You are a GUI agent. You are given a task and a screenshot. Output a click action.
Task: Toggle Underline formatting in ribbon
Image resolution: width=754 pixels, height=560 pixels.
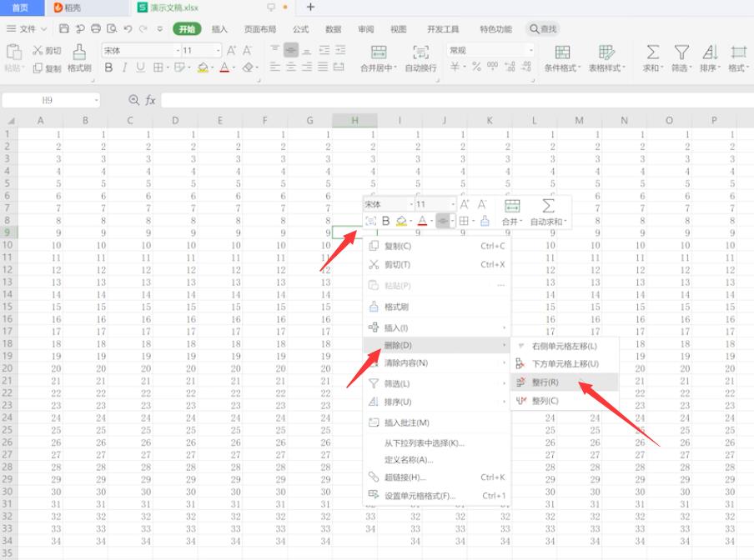[140, 67]
